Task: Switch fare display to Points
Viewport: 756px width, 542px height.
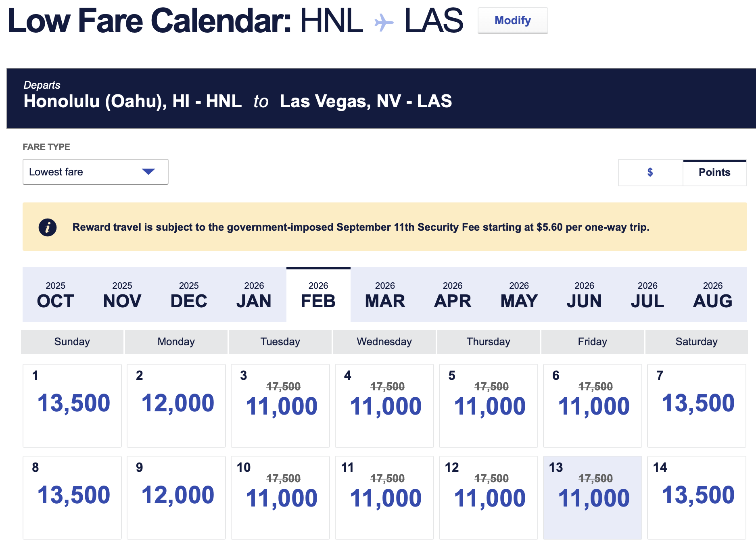Action: (x=714, y=173)
